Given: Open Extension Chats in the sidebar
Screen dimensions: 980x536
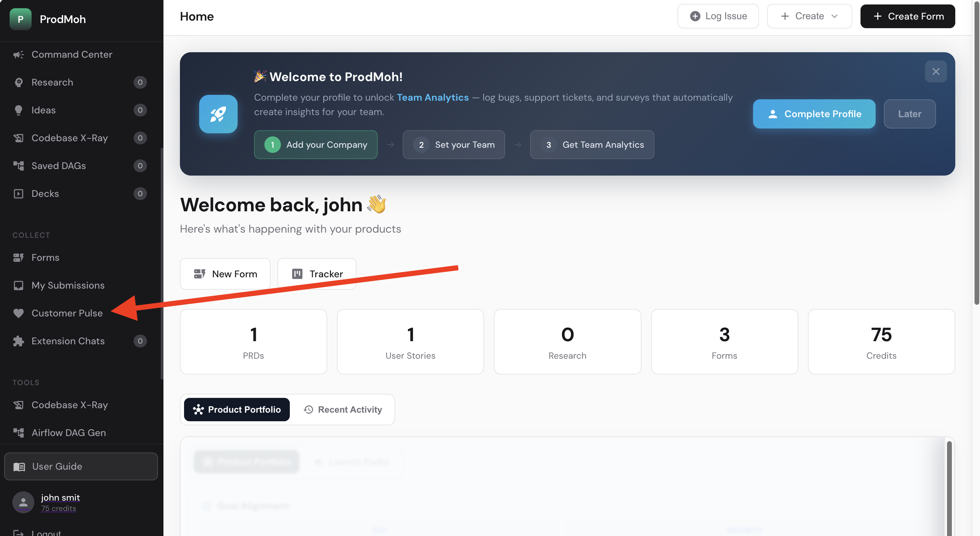Looking at the screenshot, I should (x=68, y=341).
